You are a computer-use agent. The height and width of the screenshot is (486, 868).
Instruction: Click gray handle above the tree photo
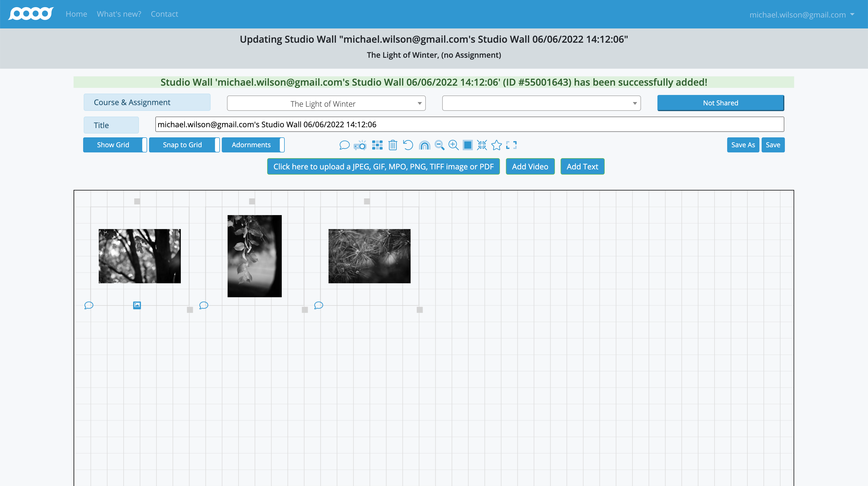pos(137,201)
